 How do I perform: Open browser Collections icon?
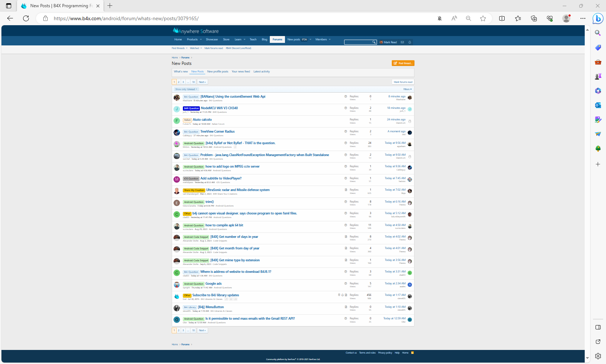pos(534,18)
